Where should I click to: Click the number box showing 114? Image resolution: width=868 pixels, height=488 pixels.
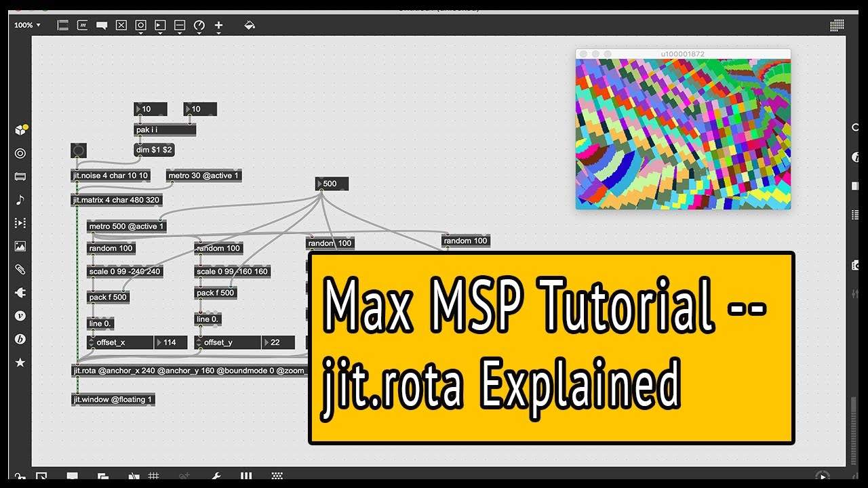tap(171, 343)
